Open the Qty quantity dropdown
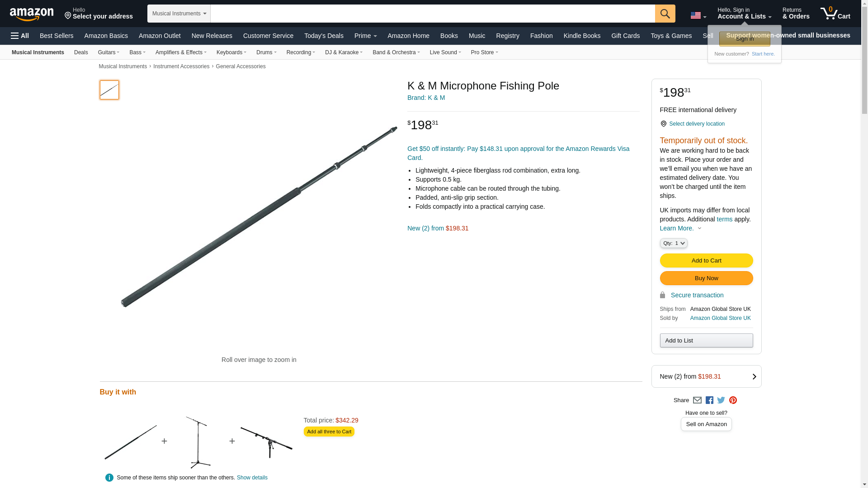 pos(673,244)
